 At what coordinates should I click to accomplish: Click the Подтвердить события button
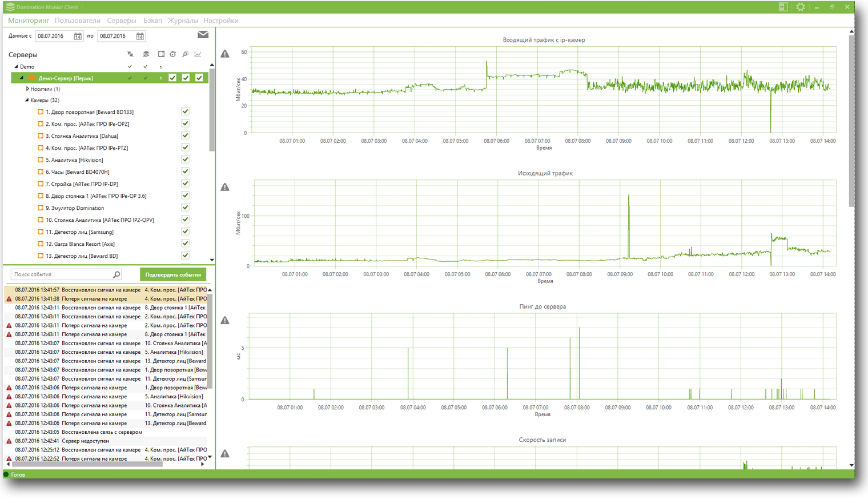173,275
